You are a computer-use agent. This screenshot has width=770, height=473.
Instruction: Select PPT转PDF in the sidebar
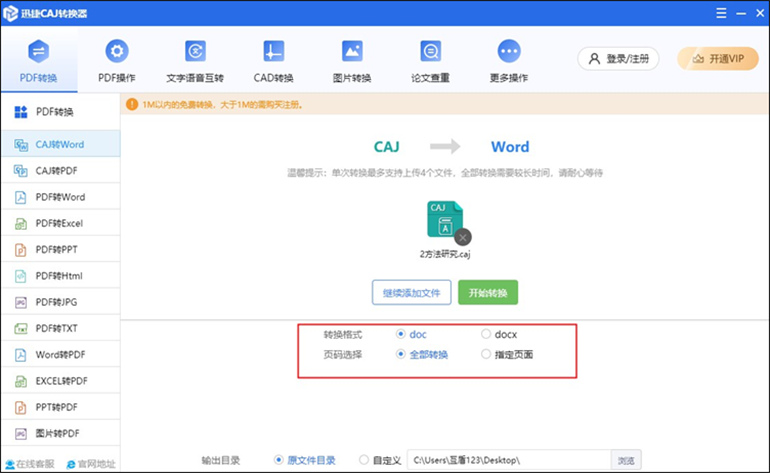click(60, 407)
